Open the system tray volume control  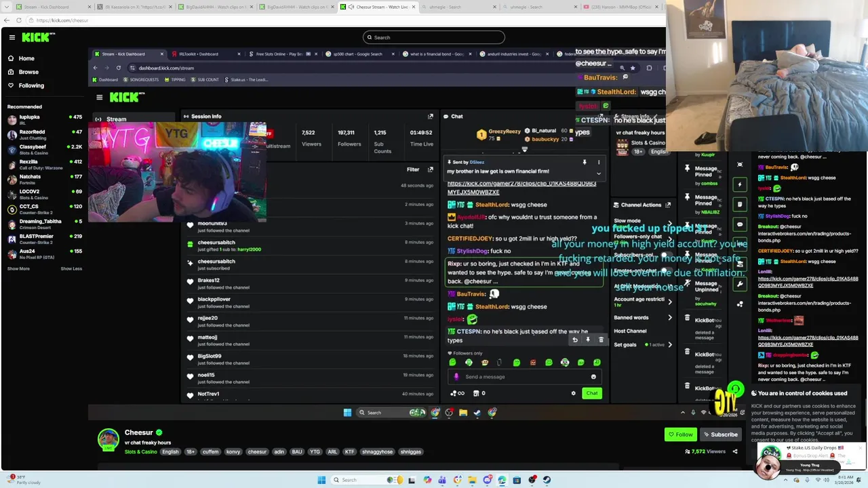click(x=827, y=480)
